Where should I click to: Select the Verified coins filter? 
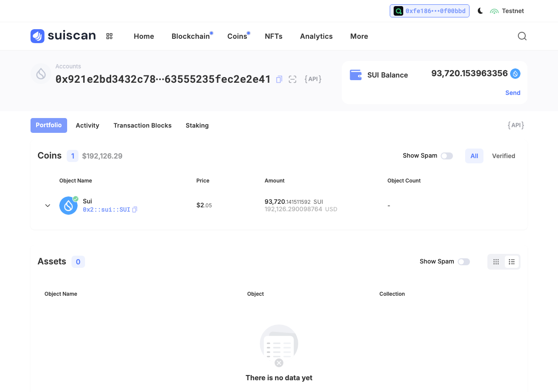[x=504, y=156]
